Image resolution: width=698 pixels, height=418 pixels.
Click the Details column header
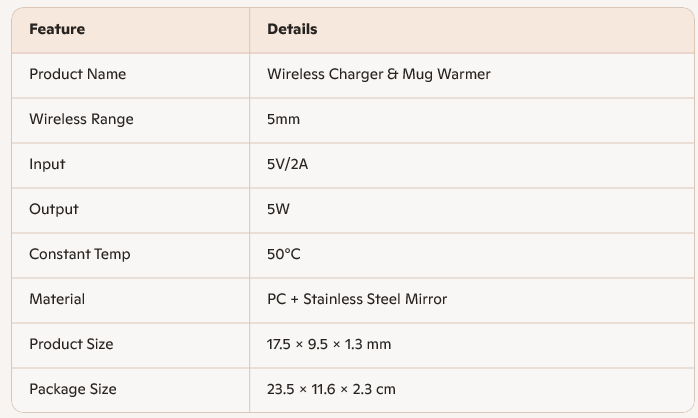pos(292,30)
